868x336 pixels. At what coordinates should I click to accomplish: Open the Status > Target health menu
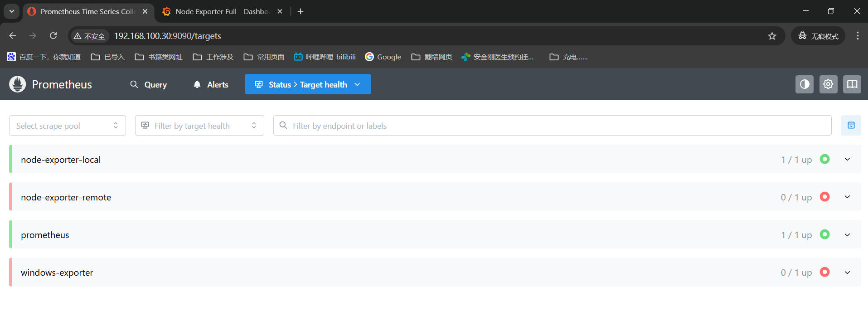point(308,84)
